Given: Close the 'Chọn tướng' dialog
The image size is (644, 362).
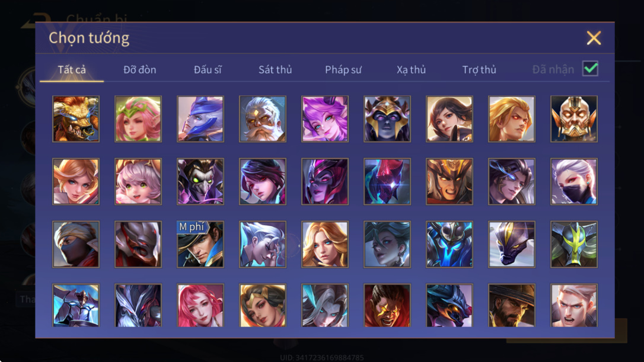Looking at the screenshot, I should (x=594, y=38).
